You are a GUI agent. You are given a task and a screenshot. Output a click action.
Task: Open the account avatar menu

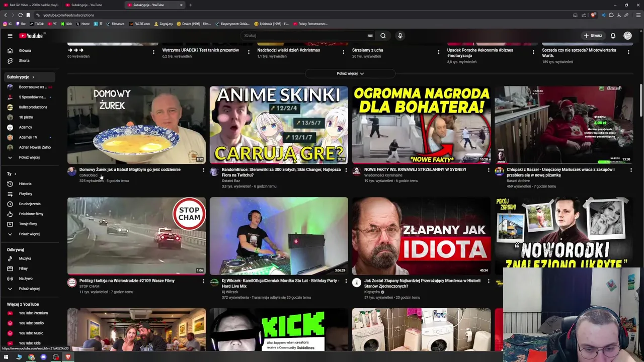[x=627, y=36]
